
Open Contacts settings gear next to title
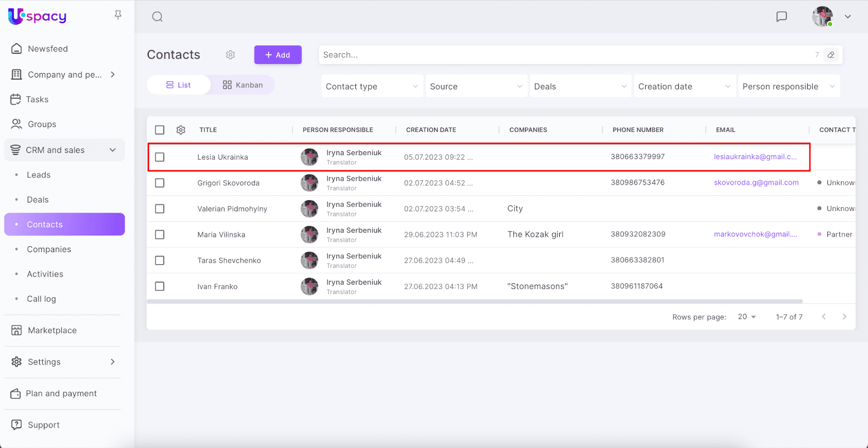231,55
